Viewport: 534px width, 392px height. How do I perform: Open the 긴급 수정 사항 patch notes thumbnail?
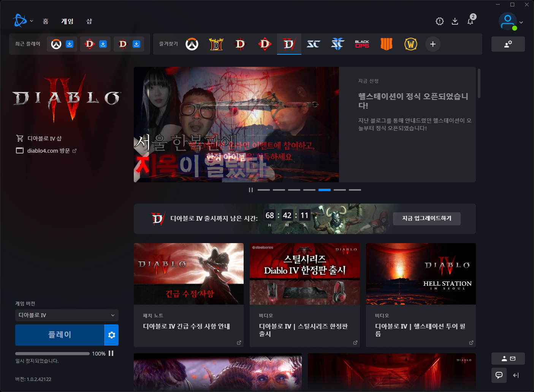[x=189, y=274]
